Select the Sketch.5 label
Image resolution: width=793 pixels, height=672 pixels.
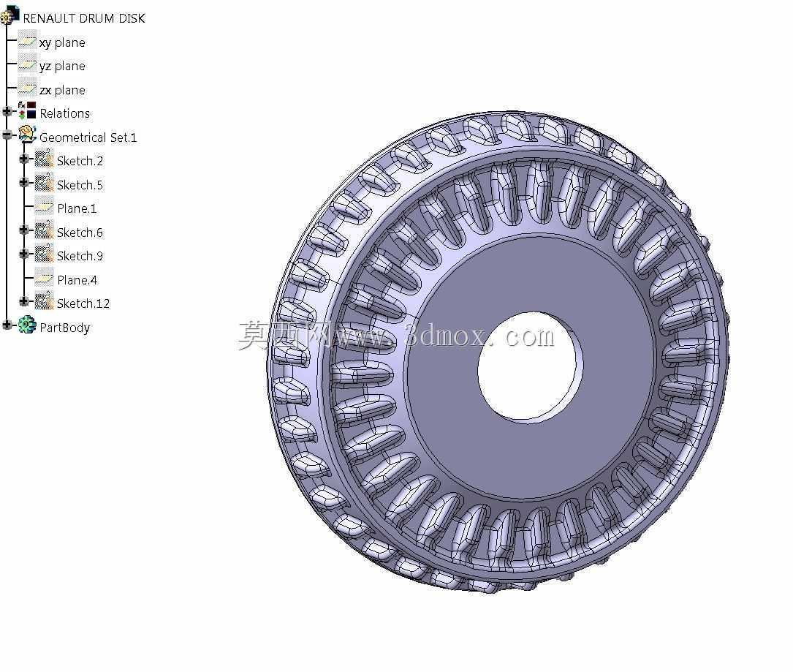(x=80, y=185)
